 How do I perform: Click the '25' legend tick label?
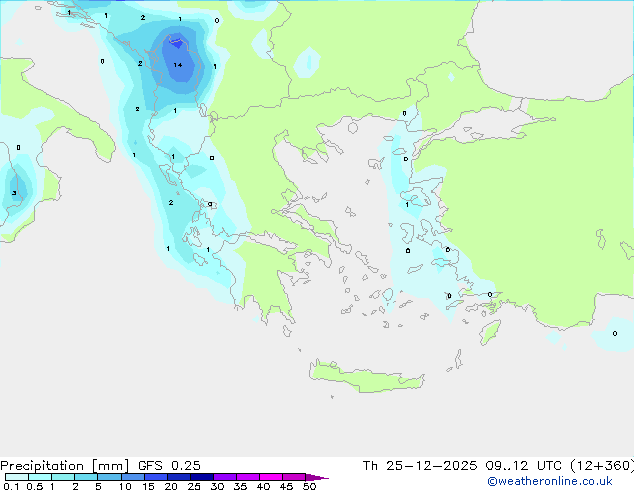coord(194,486)
